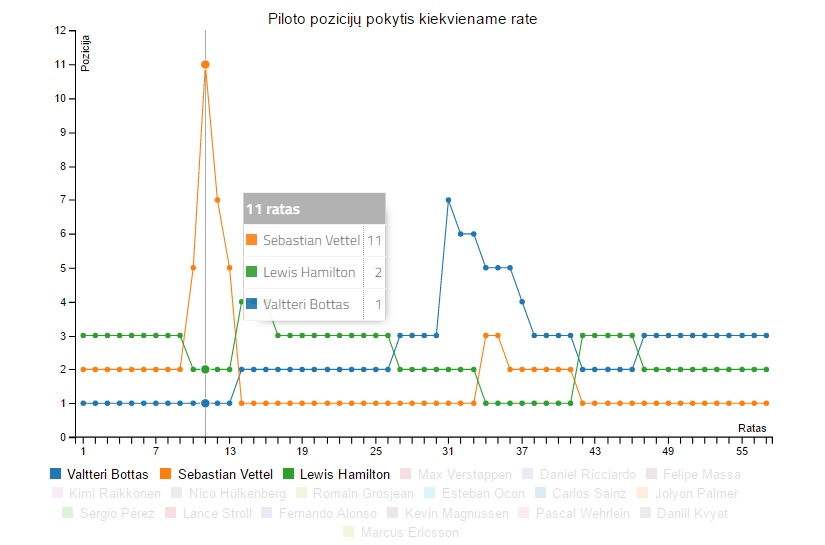Click Kimi Räikkönen's faded legend square
The image size is (825, 545).
pyautogui.click(x=57, y=493)
